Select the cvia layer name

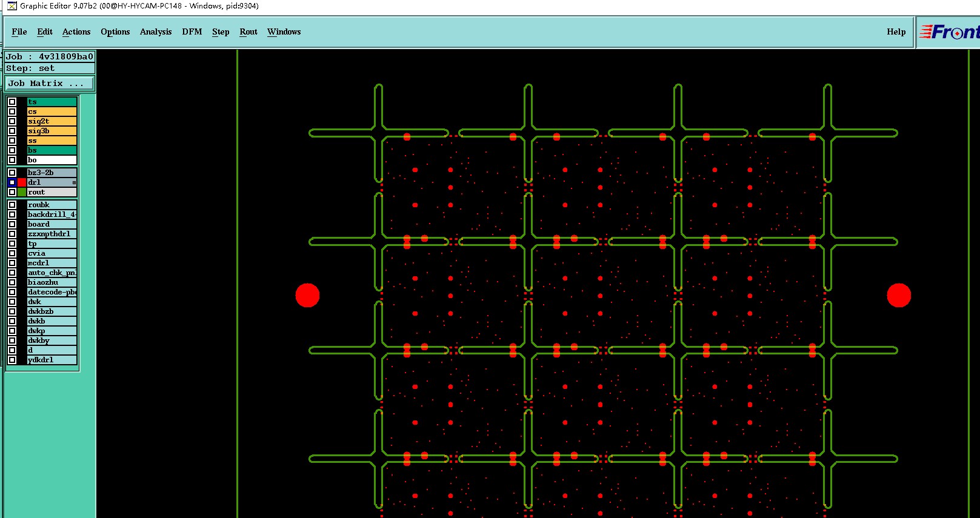(52, 253)
